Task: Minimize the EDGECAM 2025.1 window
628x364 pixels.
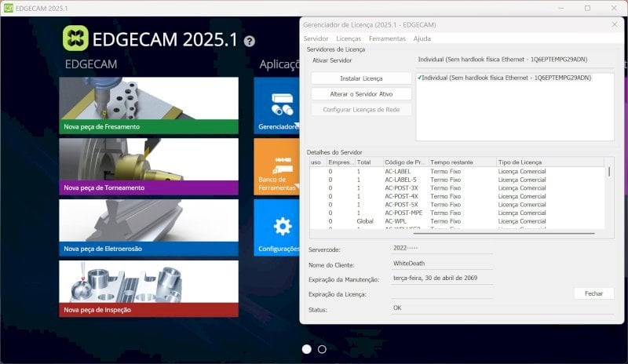Action: coord(560,8)
